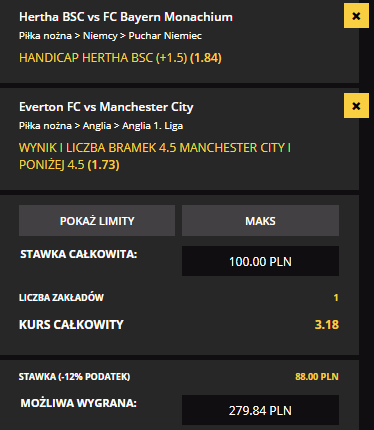Click the taxed stake amount 88.00 PLN
Screen dimensions: 374x430
[317, 377]
